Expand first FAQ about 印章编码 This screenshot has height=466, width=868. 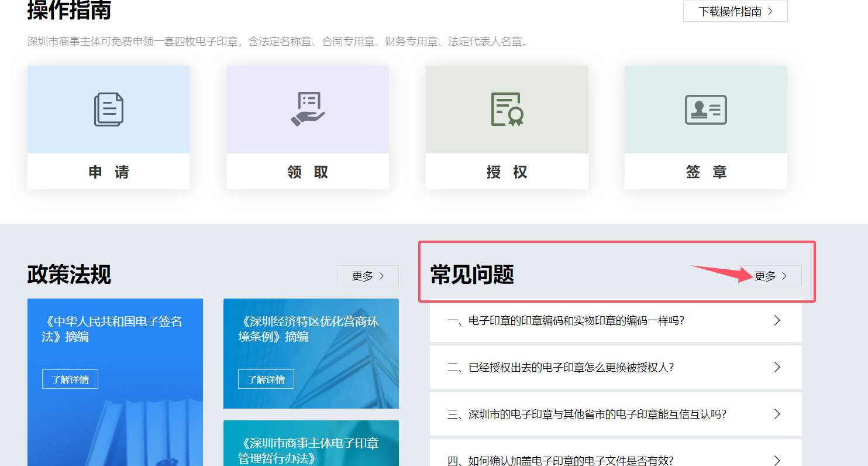click(x=615, y=321)
